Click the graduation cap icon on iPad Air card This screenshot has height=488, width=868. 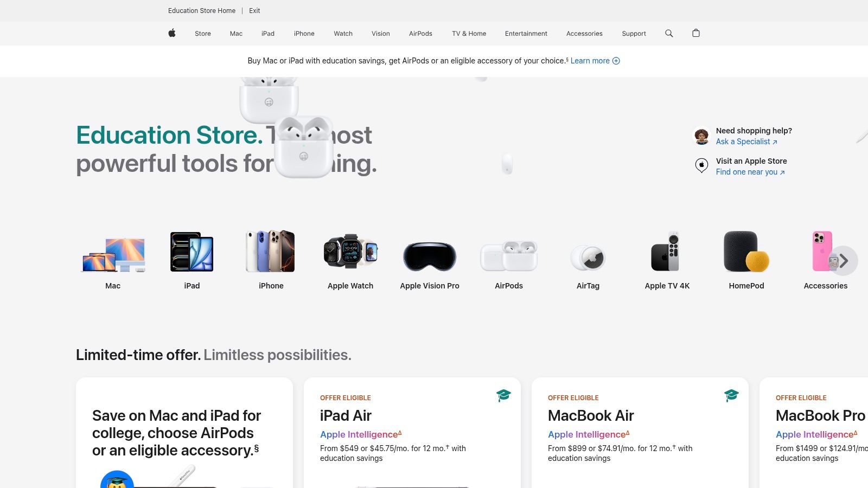coord(503,395)
